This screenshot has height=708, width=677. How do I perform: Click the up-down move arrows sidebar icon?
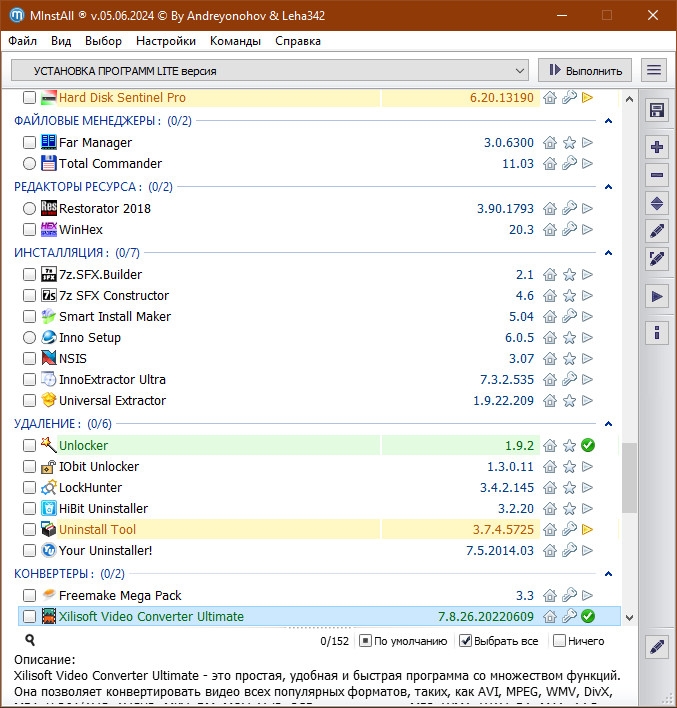tap(657, 204)
